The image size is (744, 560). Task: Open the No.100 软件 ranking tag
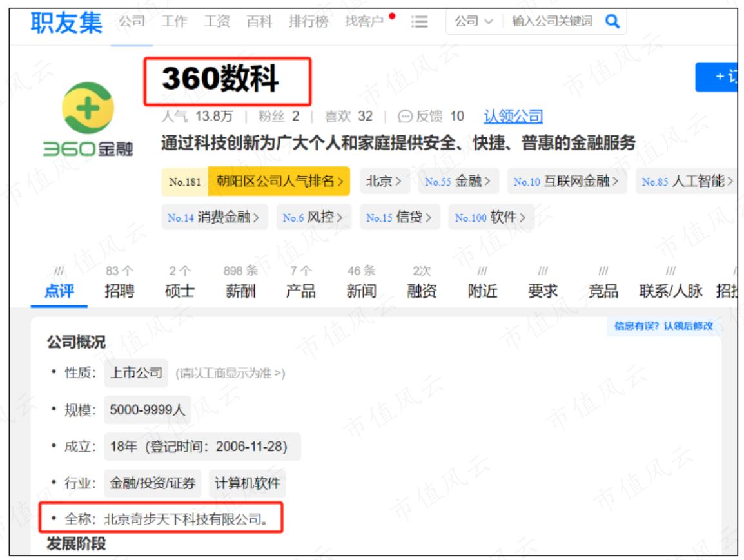tap(491, 217)
